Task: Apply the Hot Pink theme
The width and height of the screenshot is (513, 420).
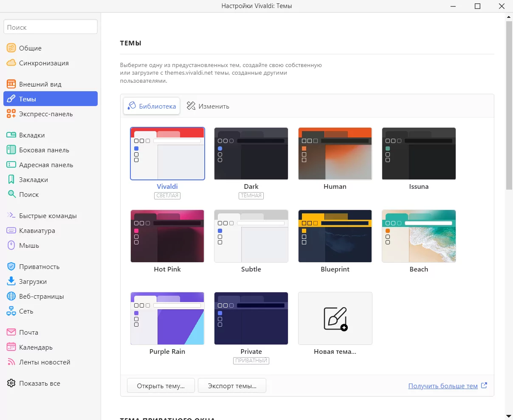Action: click(167, 236)
